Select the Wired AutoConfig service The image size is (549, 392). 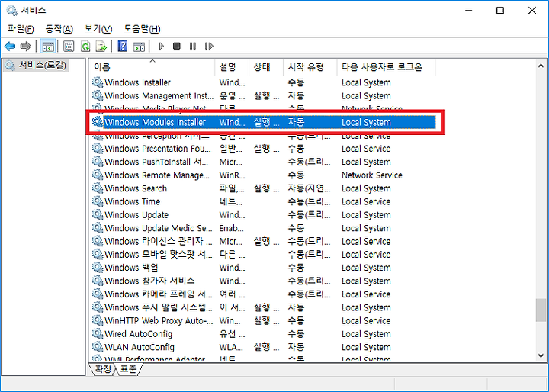[x=262, y=334]
